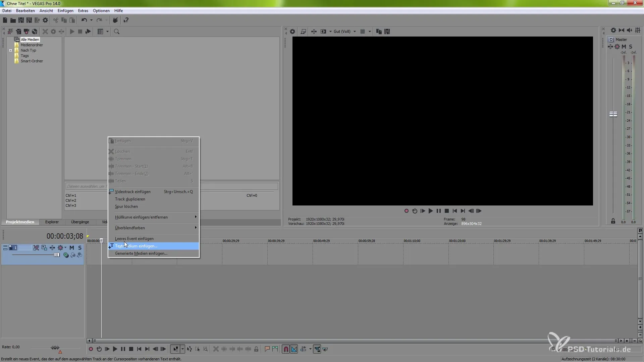Click the interactive tutorials hand icon

click(x=115, y=20)
